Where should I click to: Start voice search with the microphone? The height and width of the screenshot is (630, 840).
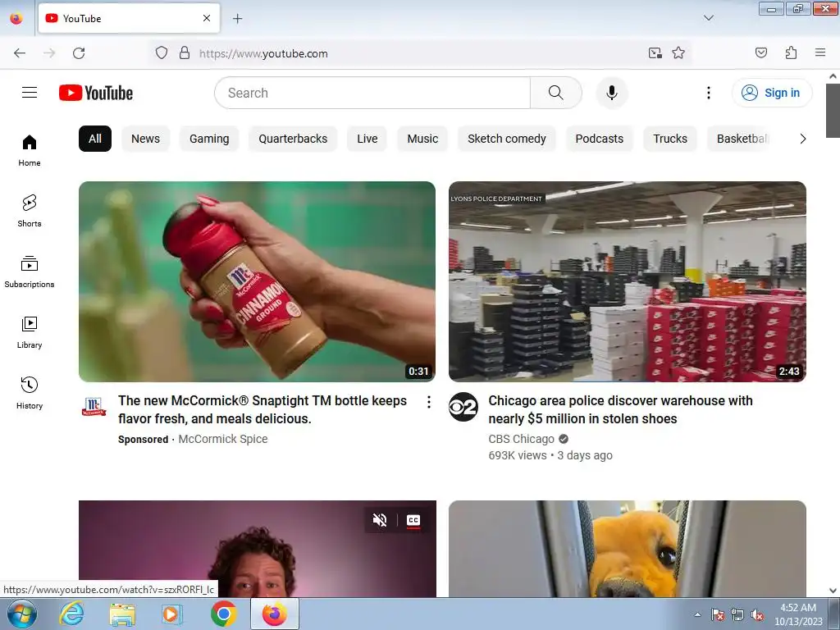[612, 93]
